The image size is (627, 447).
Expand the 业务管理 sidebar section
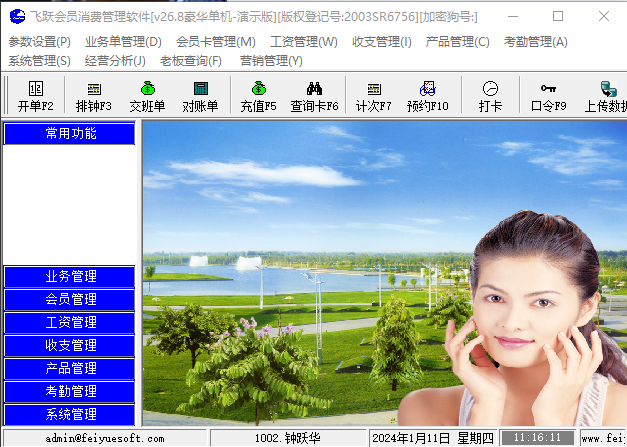click(70, 277)
